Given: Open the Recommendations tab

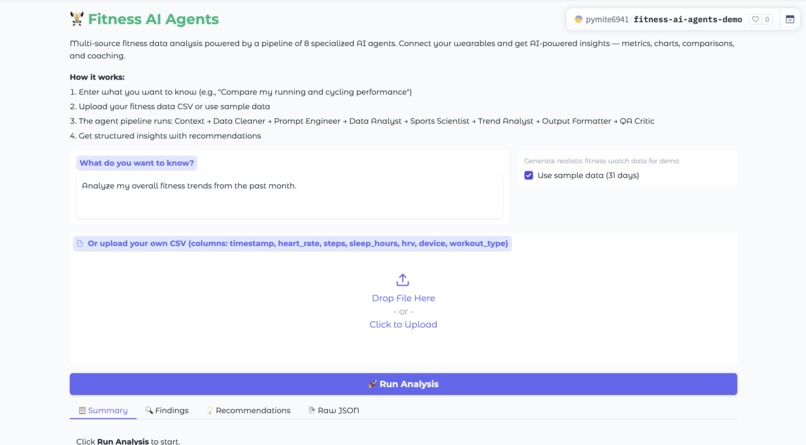Looking at the screenshot, I should [248, 410].
